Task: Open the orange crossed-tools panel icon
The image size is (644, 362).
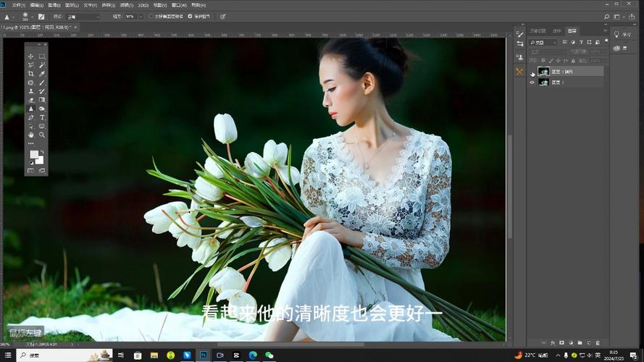Action: [x=520, y=72]
